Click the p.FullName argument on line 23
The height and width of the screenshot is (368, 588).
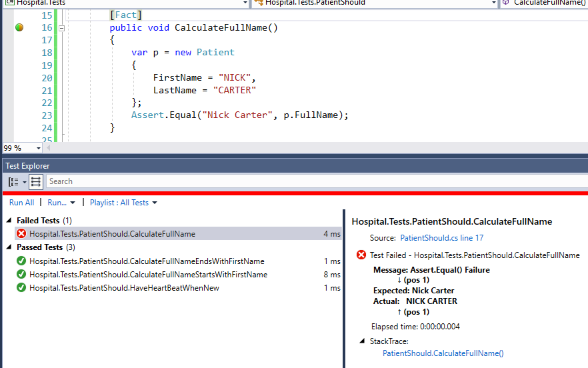point(311,115)
